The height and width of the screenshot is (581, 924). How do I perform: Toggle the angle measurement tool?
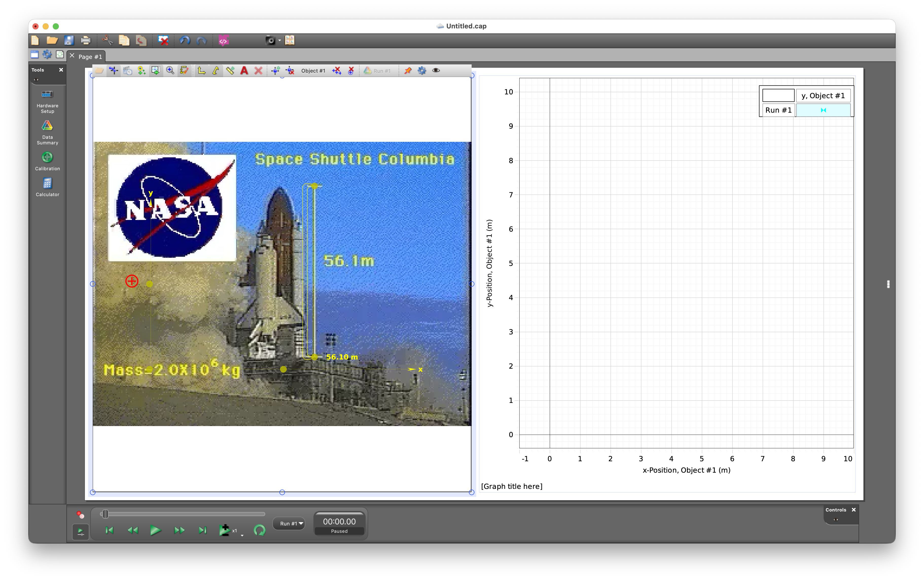tap(216, 70)
